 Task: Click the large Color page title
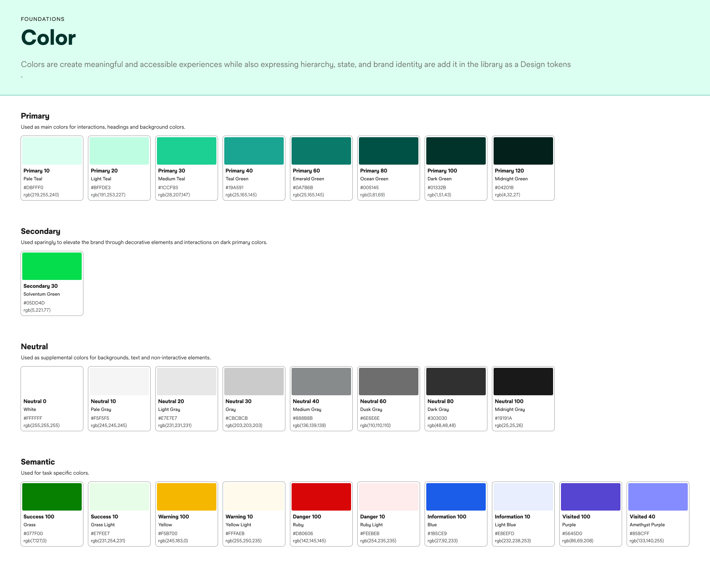(48, 38)
